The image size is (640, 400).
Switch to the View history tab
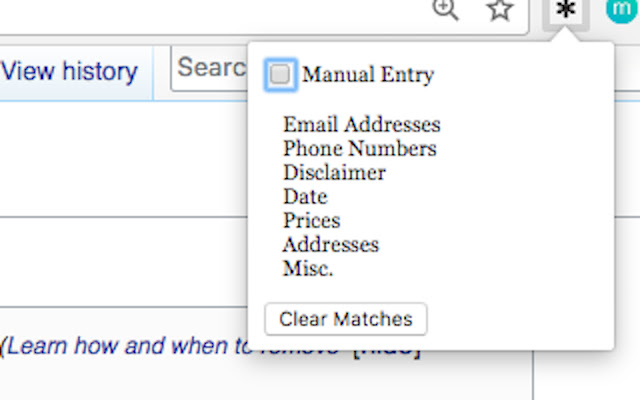pos(70,71)
